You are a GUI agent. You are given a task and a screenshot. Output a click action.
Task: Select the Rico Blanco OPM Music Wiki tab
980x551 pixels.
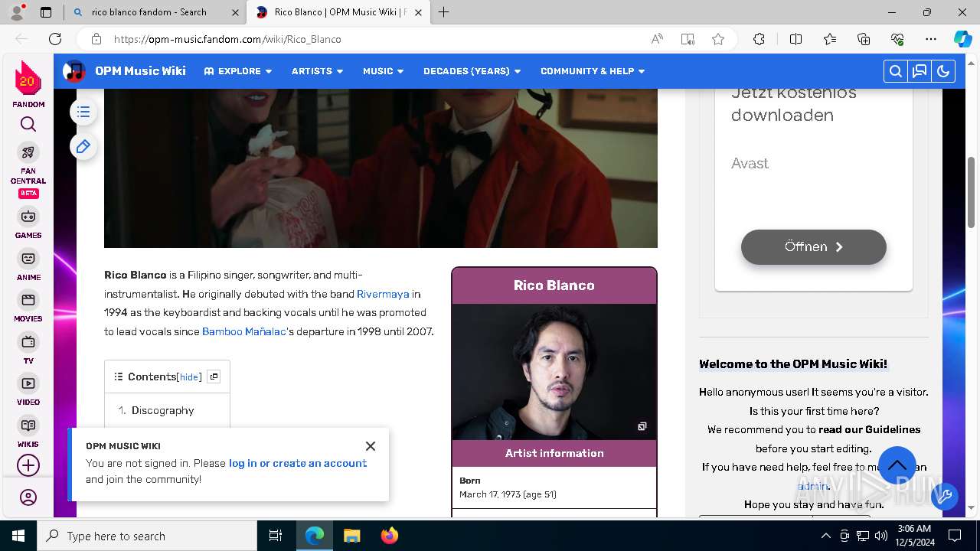coord(337,12)
